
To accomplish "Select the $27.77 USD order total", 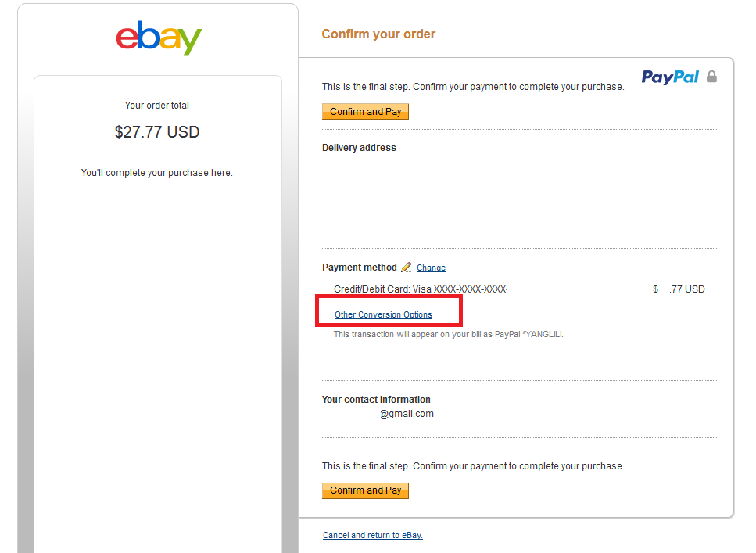I will click(157, 132).
